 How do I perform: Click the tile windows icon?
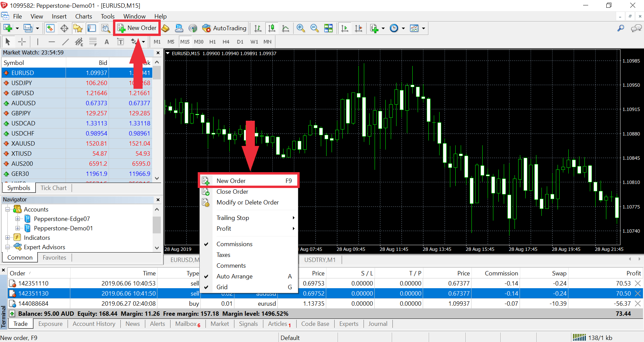tap(328, 28)
